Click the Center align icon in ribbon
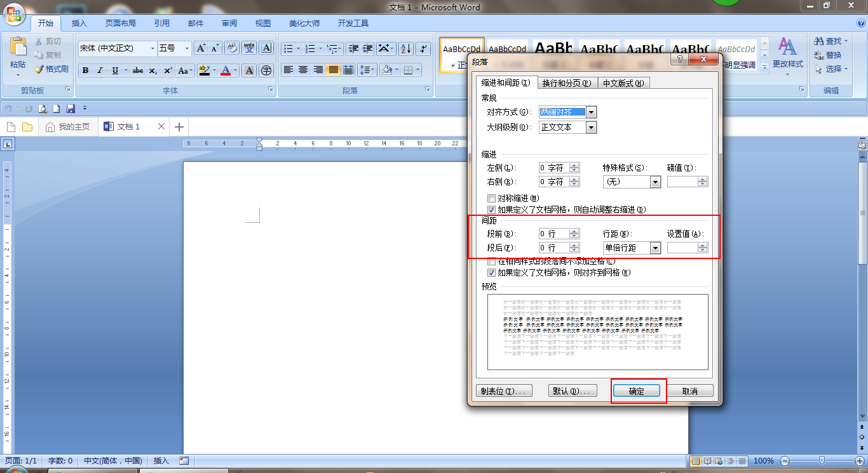This screenshot has width=868, height=473. (303, 70)
